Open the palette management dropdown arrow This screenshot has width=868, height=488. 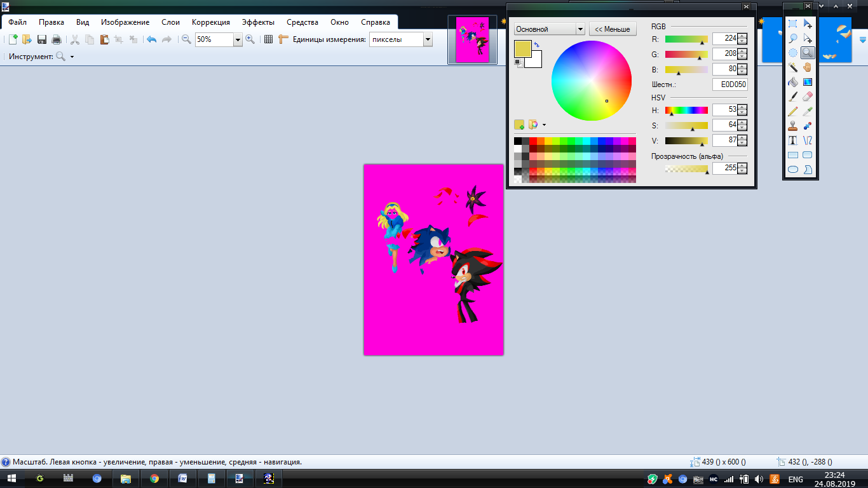click(544, 125)
